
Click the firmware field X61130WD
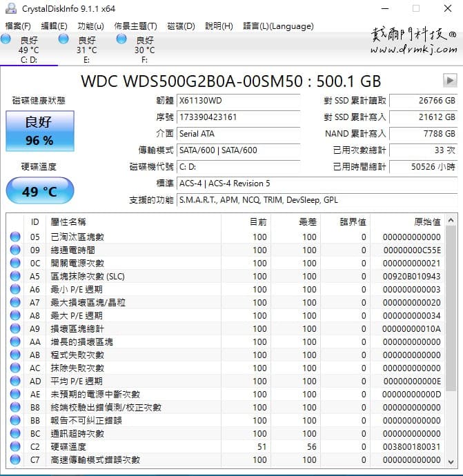238,101
